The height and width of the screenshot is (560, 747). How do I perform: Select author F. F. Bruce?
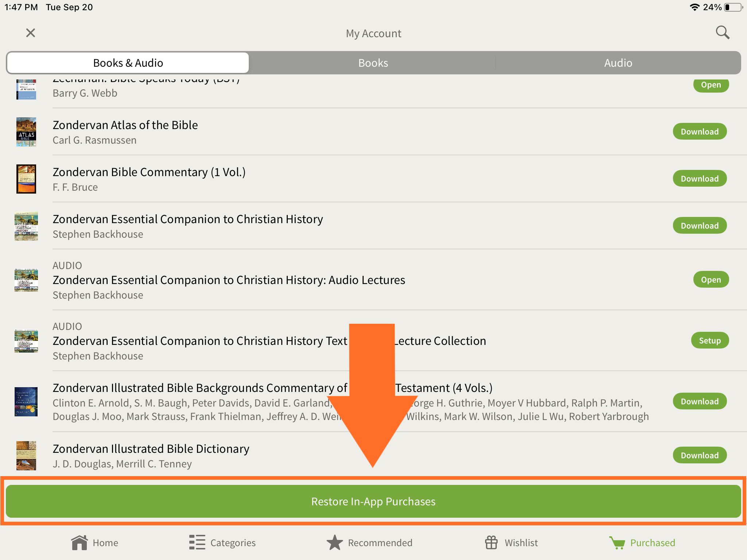pos(75,187)
